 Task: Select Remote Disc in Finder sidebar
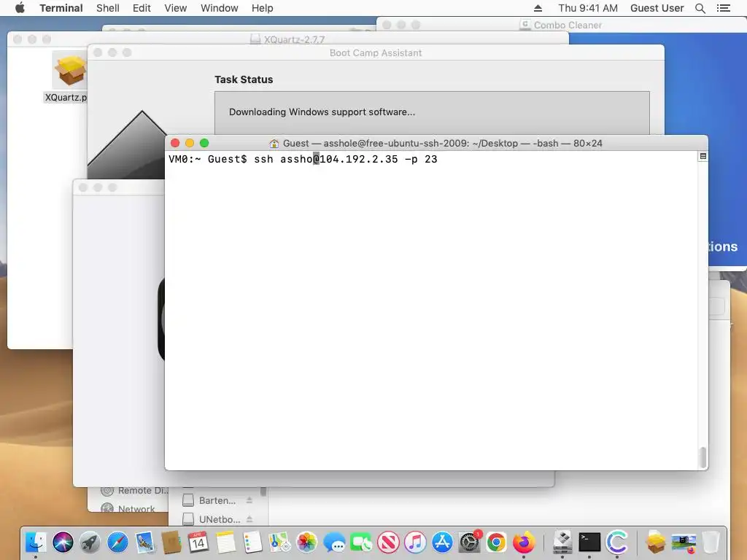pos(135,491)
